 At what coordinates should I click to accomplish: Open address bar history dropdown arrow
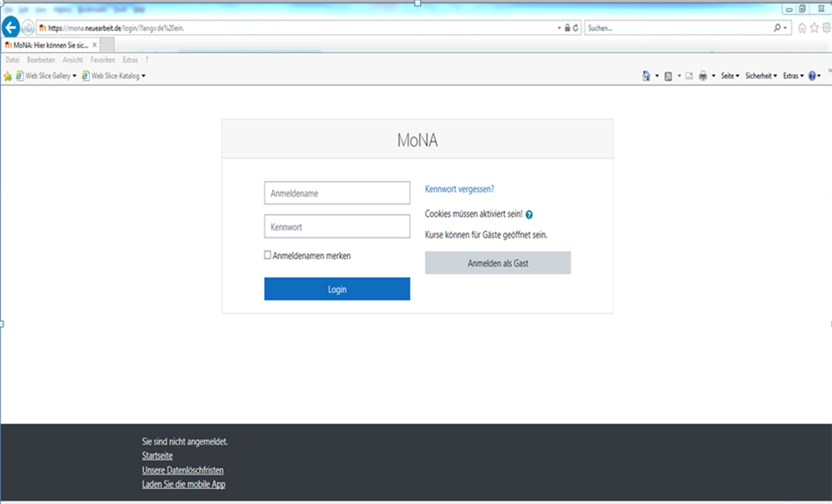point(559,28)
